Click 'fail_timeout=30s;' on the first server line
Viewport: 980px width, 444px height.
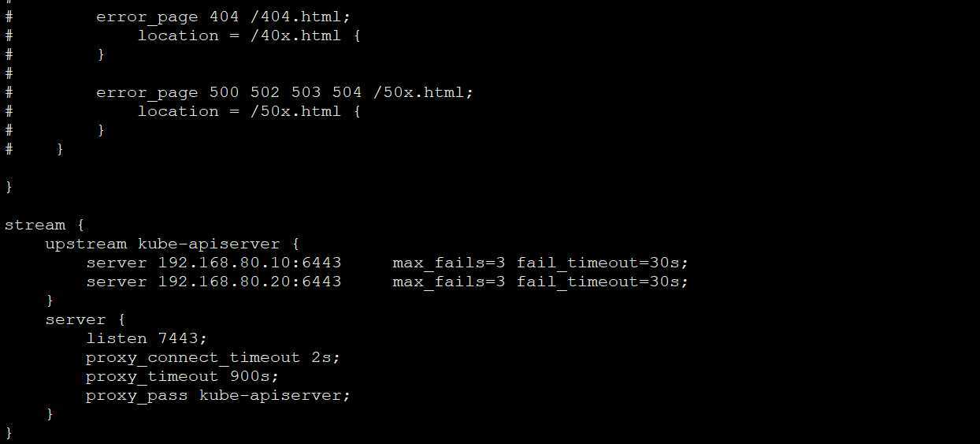click(603, 263)
